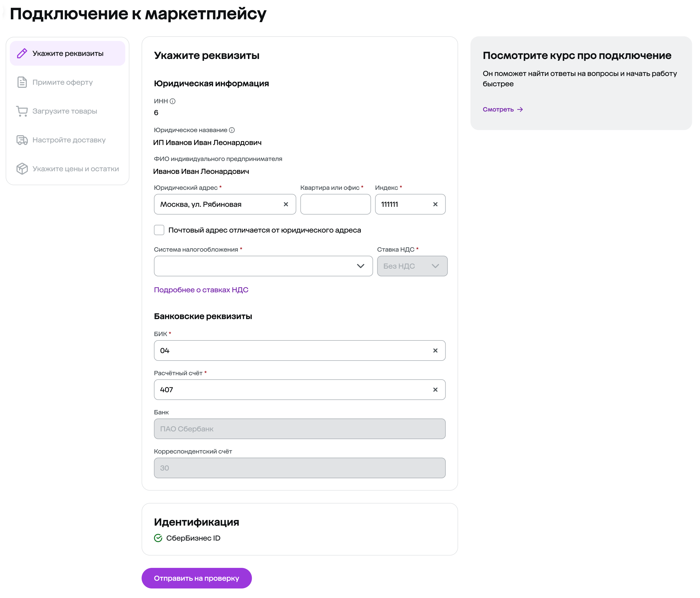
Task: Click the truck icon for Настройте доставку
Action: coord(22,140)
